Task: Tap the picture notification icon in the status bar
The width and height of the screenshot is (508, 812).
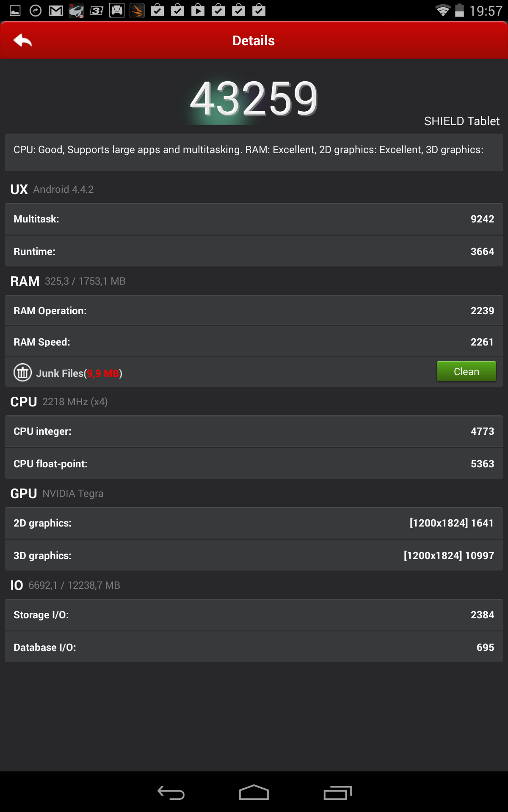Action: 15,11
